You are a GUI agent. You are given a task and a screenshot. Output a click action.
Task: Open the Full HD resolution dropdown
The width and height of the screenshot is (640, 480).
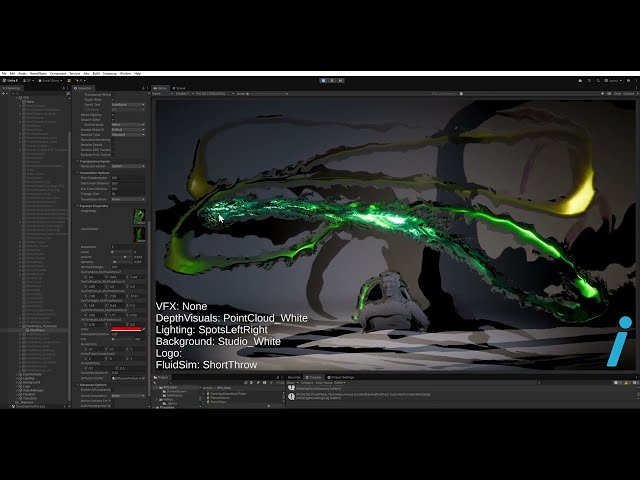pyautogui.click(x=215, y=93)
